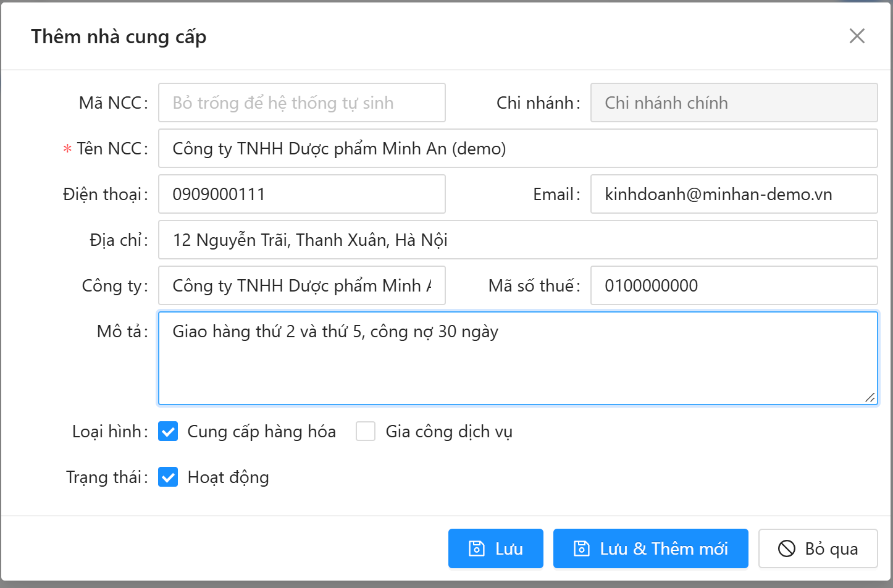893x588 pixels.
Task: Click the Mã NCC input field
Action: [x=302, y=103]
